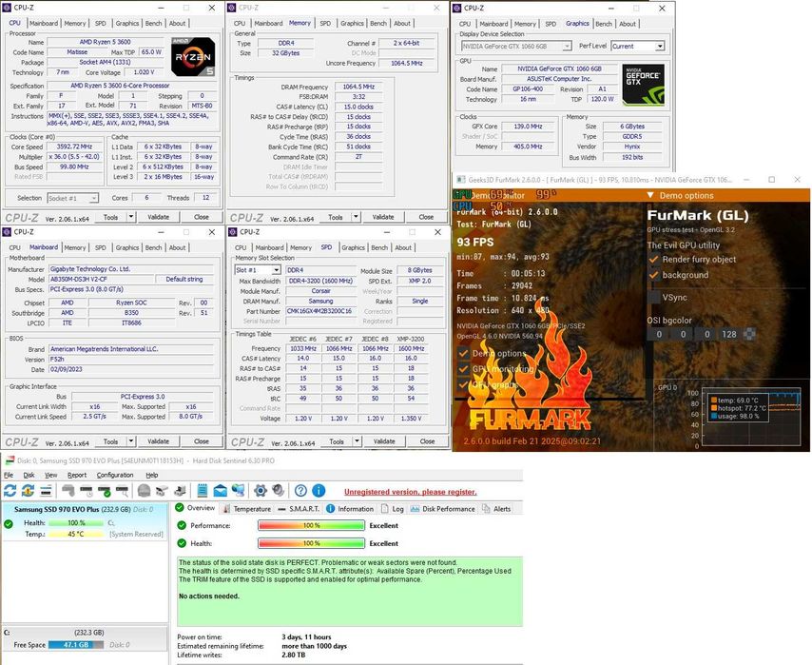Click green check icon beside Performance label
The height and width of the screenshot is (665, 812).
182,525
